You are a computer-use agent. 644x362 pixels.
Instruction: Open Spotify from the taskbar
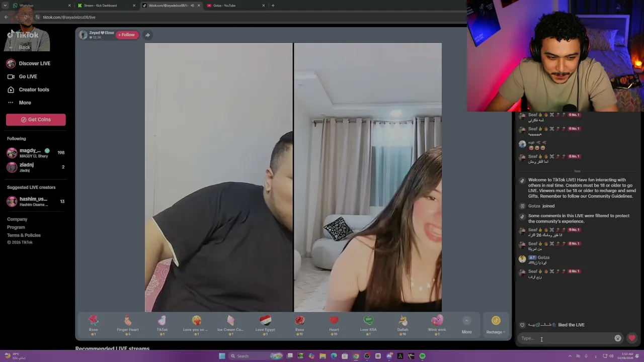423,356
